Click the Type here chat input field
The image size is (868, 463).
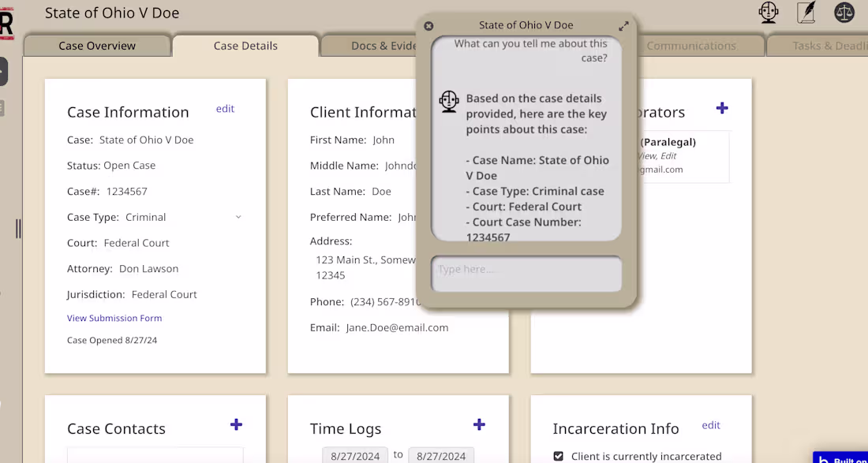(526, 274)
